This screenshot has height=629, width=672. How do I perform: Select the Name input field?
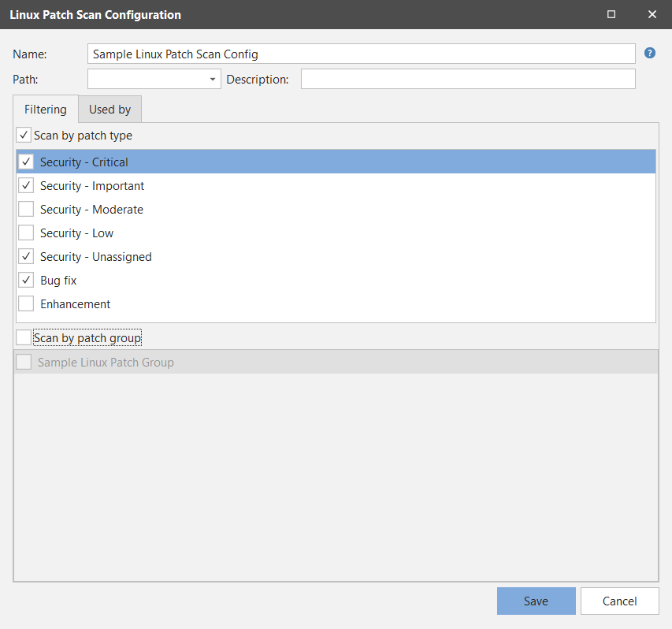[361, 54]
